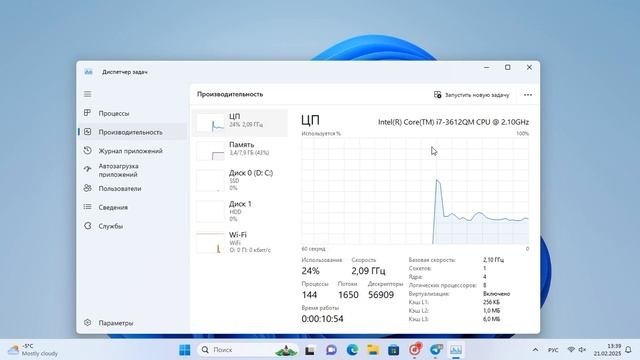
Task: Click the 2,09 ГГц speed value
Action: point(368,271)
